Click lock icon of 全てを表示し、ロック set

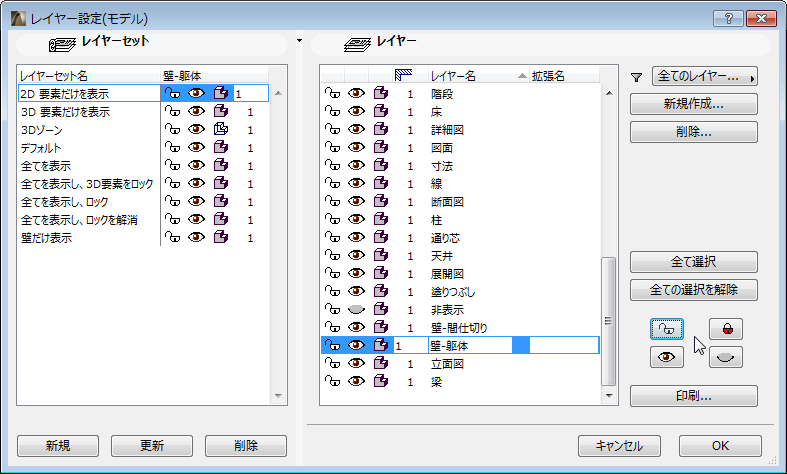coord(172,202)
